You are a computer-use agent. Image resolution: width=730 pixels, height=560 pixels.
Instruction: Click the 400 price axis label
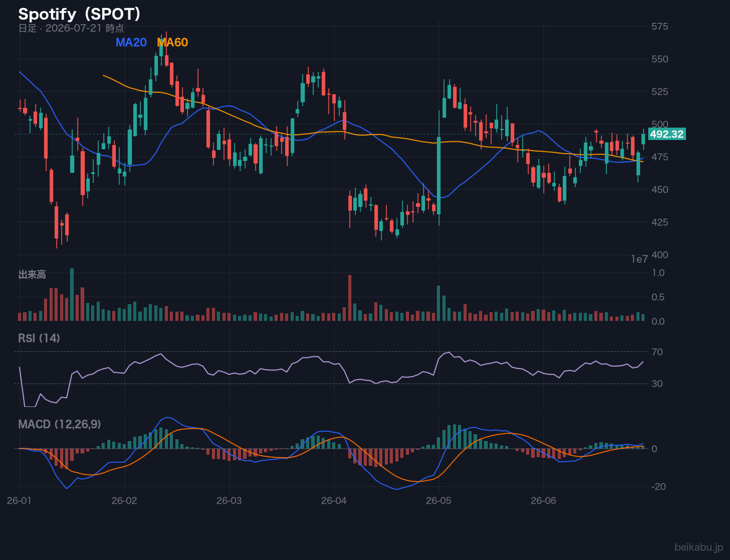pyautogui.click(x=660, y=255)
